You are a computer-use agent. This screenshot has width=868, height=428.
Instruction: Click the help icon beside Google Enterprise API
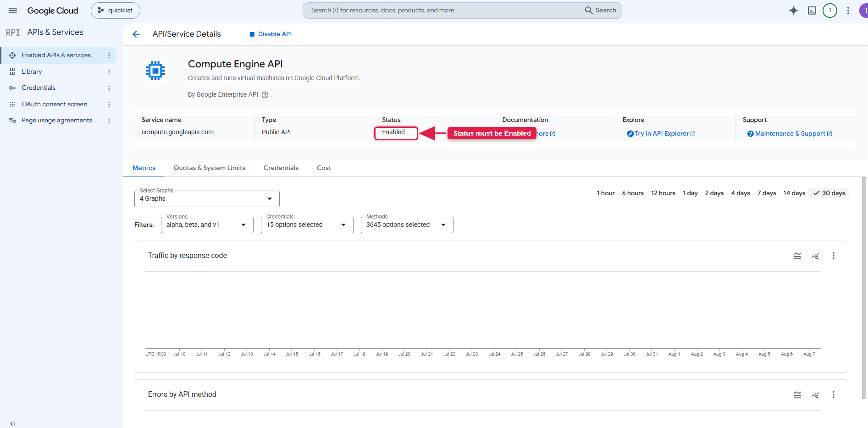click(265, 95)
